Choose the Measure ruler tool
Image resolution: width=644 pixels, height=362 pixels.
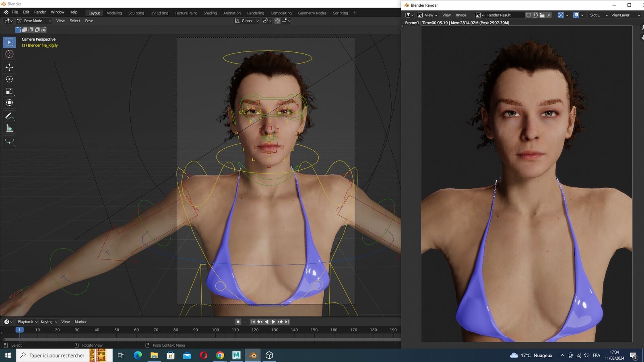9,128
